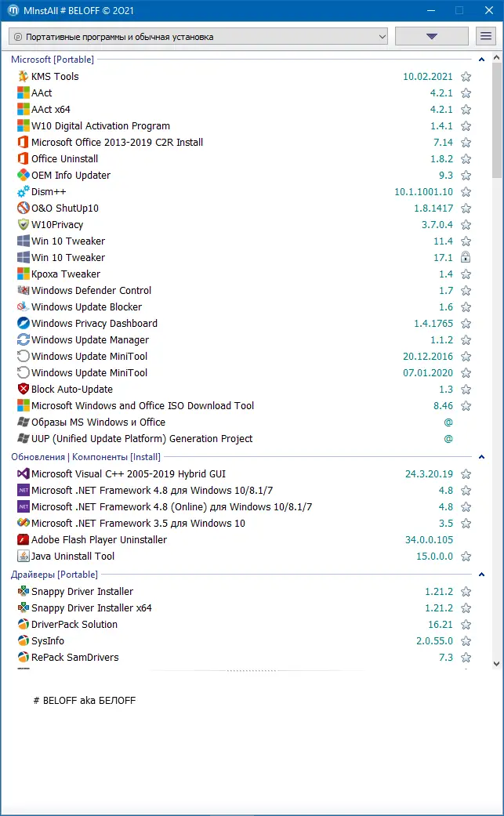Favorite Microsoft Visual C++ Hybrid GUI

(x=466, y=474)
